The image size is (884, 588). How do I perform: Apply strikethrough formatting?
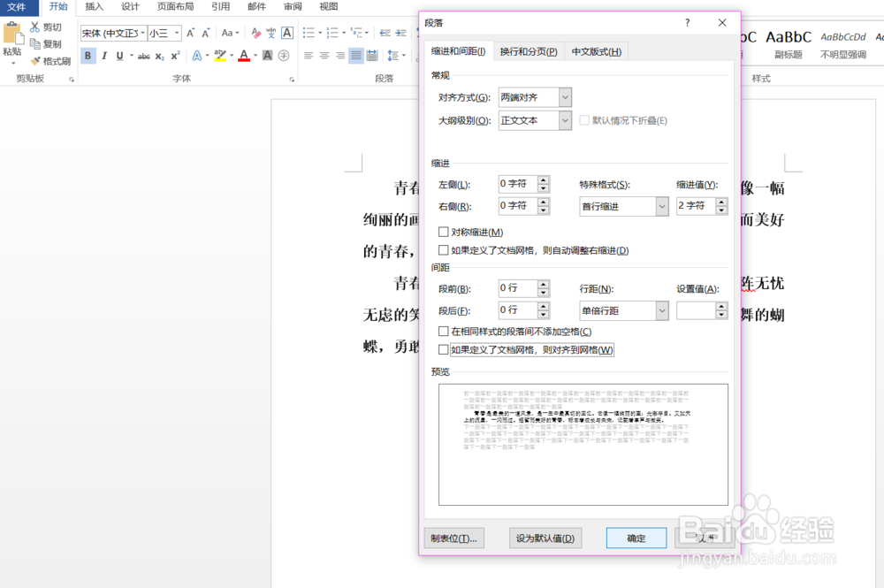tap(142, 56)
